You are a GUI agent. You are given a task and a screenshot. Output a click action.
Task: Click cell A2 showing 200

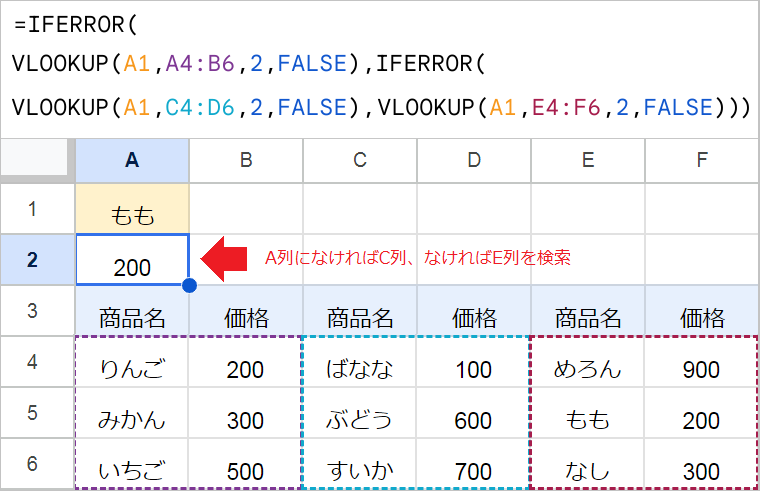(132, 260)
